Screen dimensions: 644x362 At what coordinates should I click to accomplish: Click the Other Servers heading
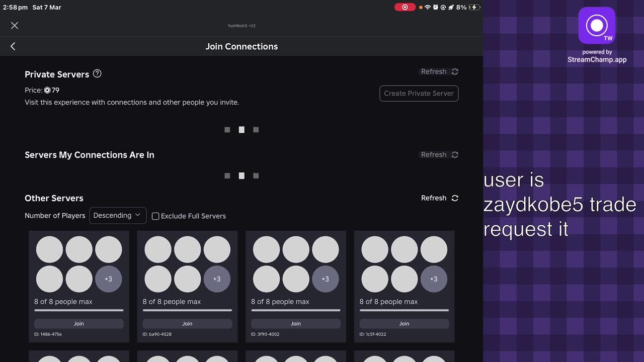[x=54, y=198]
